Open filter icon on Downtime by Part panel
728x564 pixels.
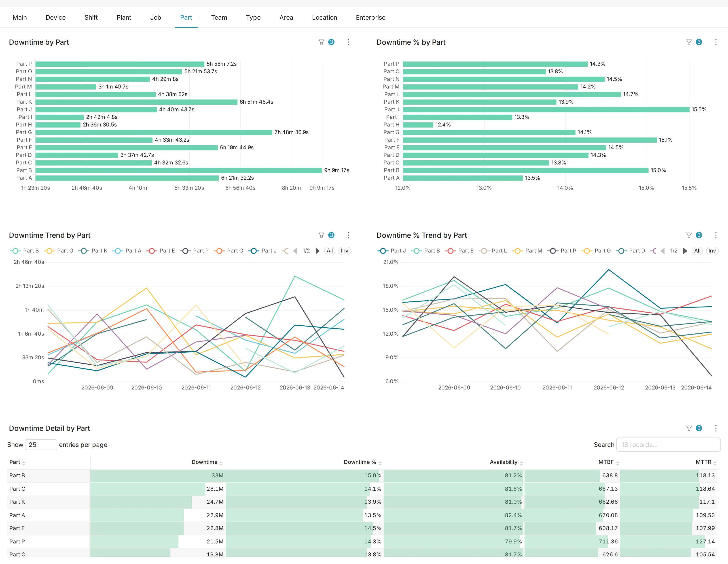point(321,42)
